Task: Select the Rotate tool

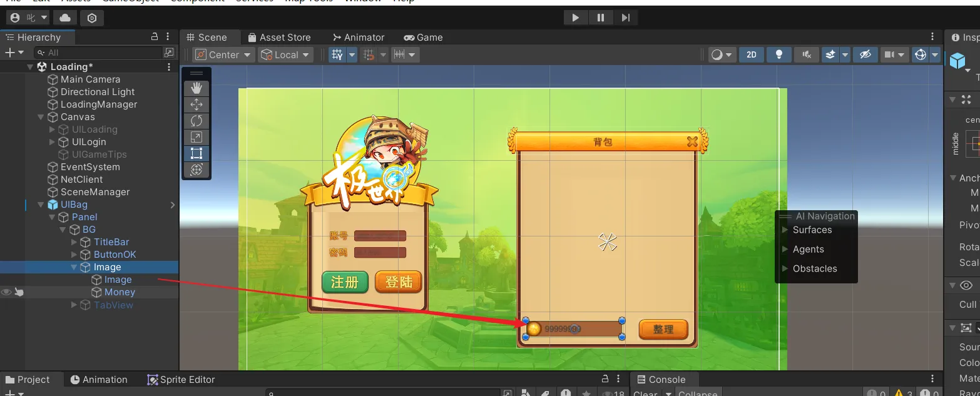Action: [x=197, y=121]
